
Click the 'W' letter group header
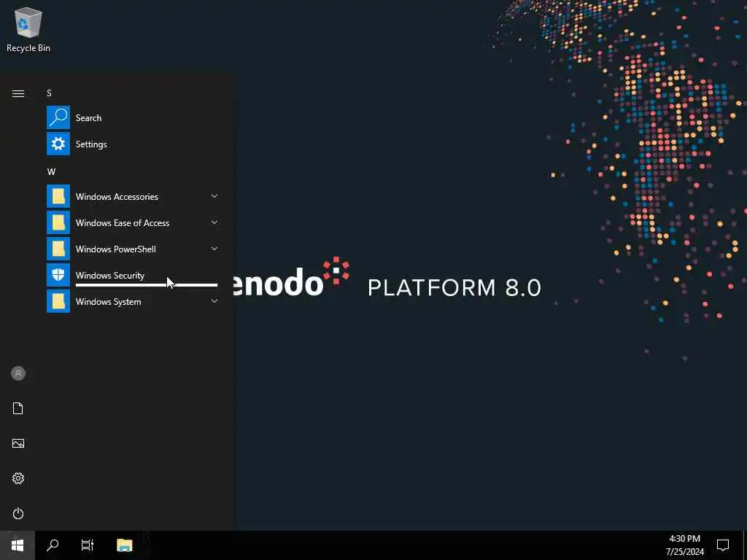[51, 171]
